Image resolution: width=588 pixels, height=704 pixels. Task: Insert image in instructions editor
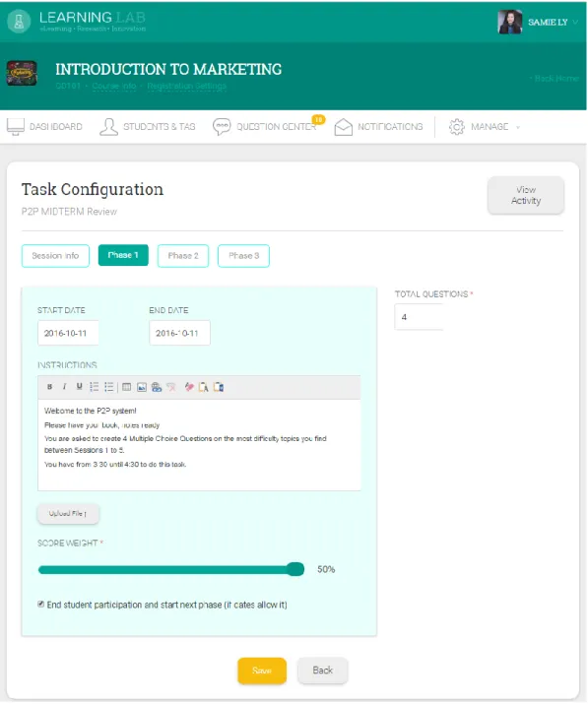coord(142,387)
